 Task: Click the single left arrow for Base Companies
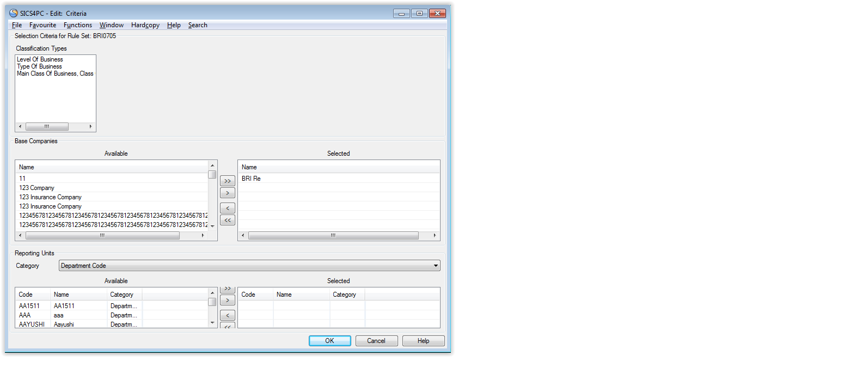pos(227,208)
